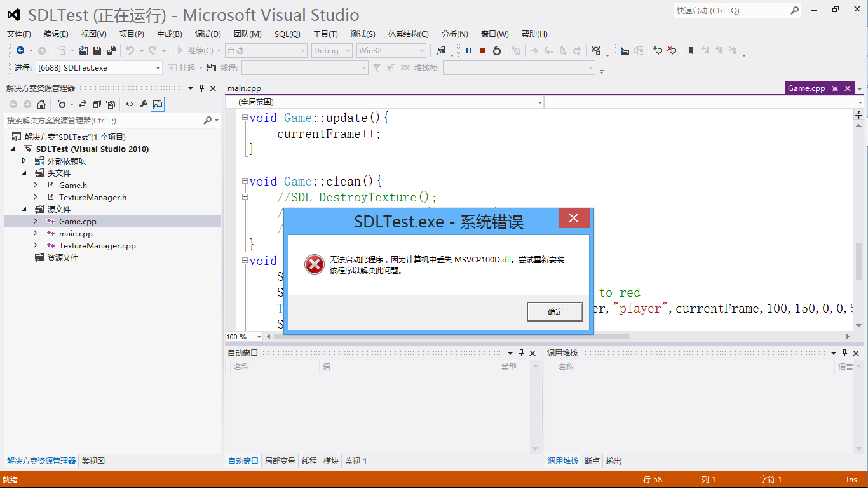The image size is (868, 488).
Task: Toggle the Preview Selected Items icon
Action: [158, 104]
